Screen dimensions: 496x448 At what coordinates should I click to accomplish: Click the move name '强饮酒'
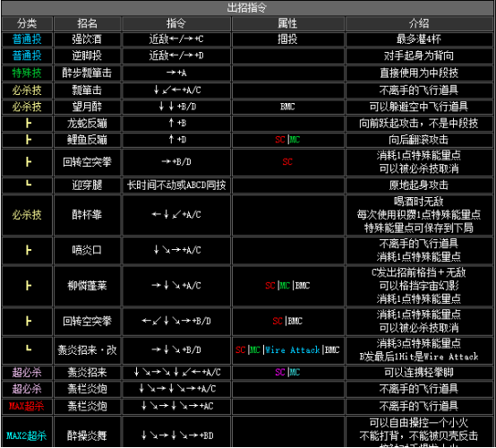tap(87, 39)
